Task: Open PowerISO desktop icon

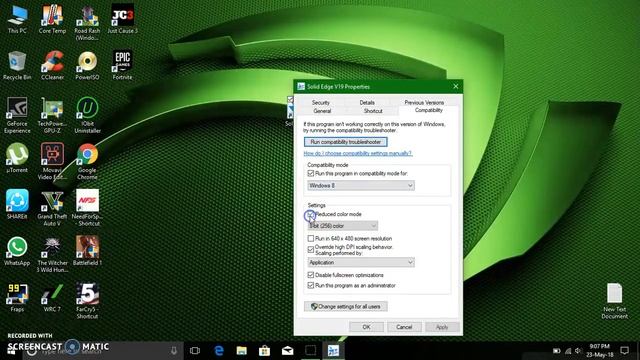Action: click(87, 66)
